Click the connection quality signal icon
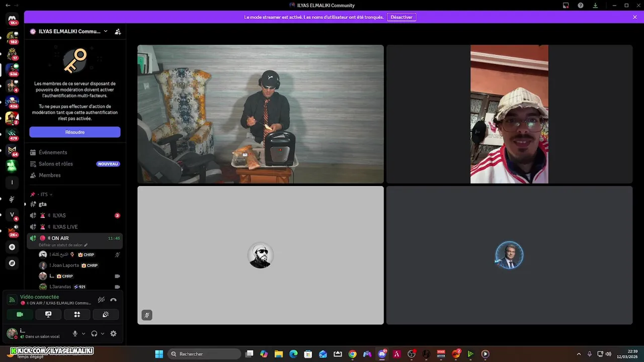This screenshot has width=644, height=362. point(12,300)
